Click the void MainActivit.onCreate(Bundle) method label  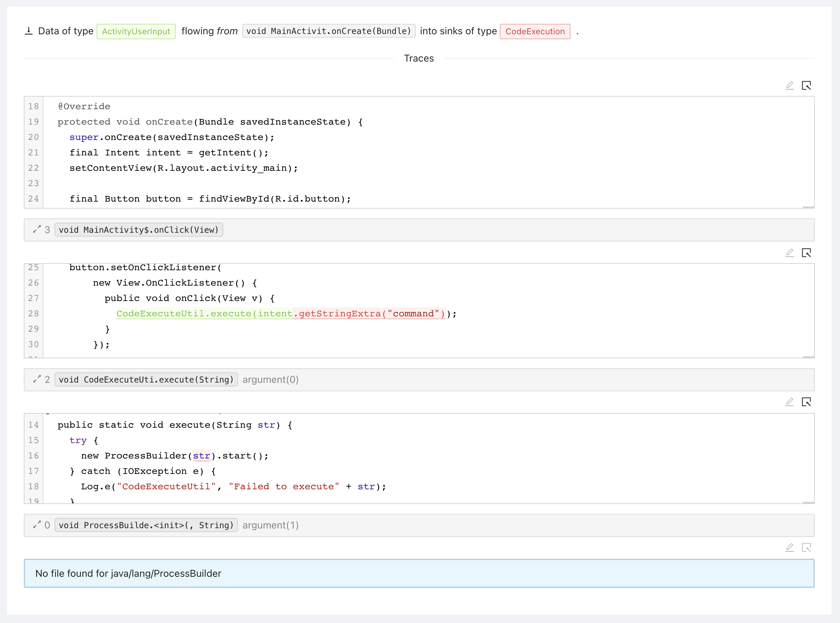[x=328, y=31]
